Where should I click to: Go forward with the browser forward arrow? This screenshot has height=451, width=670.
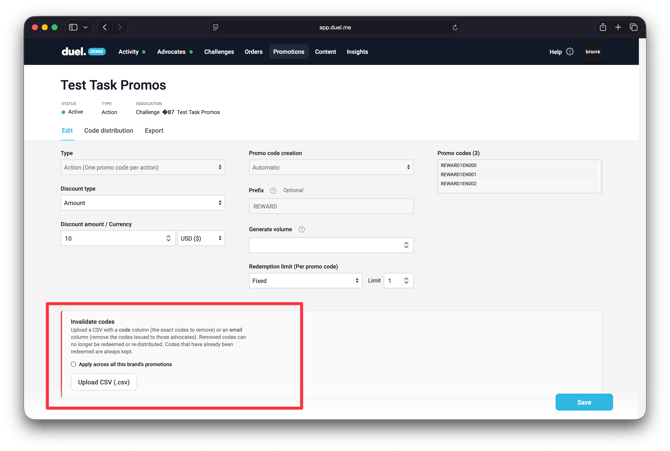click(120, 27)
